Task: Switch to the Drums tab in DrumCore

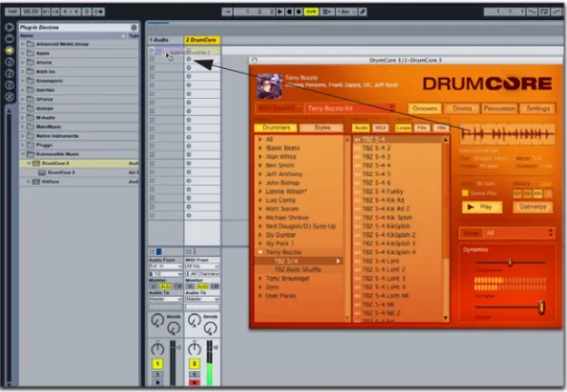Action: tap(462, 108)
